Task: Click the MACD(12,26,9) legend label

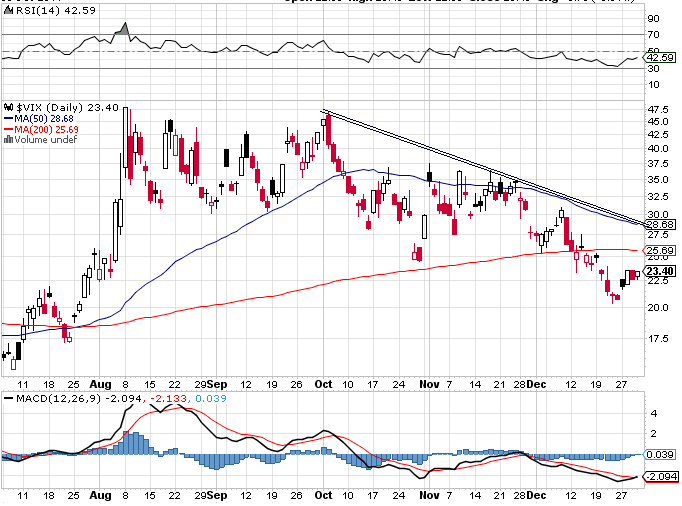Action: 58,399
